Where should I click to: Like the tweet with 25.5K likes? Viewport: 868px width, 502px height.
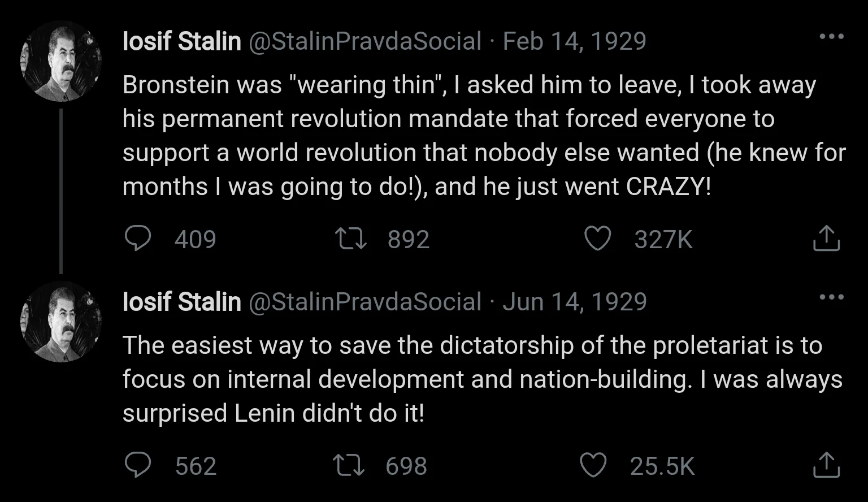click(x=594, y=465)
